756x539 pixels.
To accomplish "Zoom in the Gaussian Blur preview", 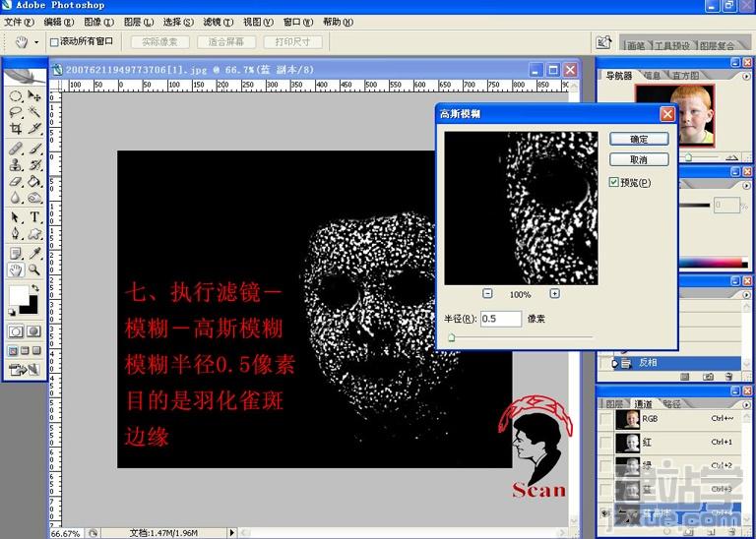I will (x=554, y=293).
